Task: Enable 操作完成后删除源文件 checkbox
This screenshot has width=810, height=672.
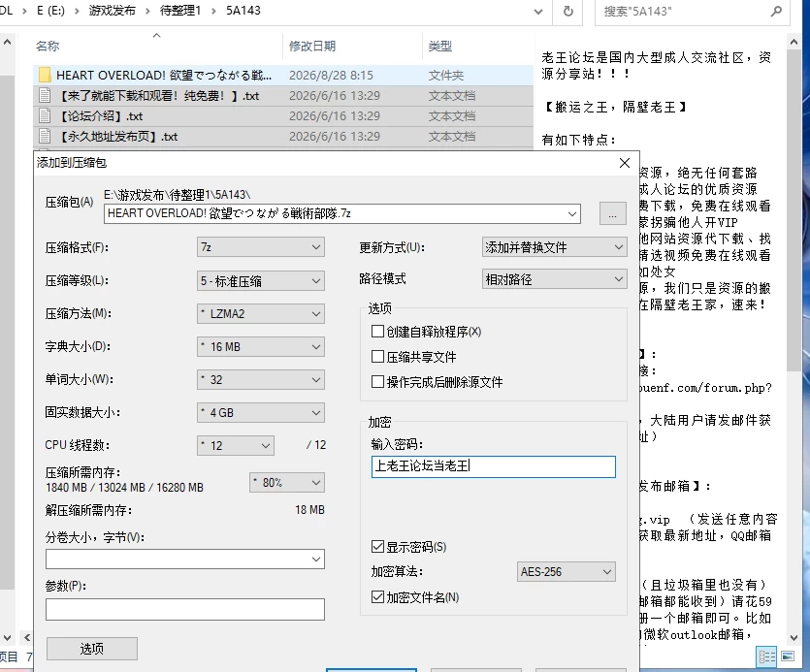Action: [377, 382]
